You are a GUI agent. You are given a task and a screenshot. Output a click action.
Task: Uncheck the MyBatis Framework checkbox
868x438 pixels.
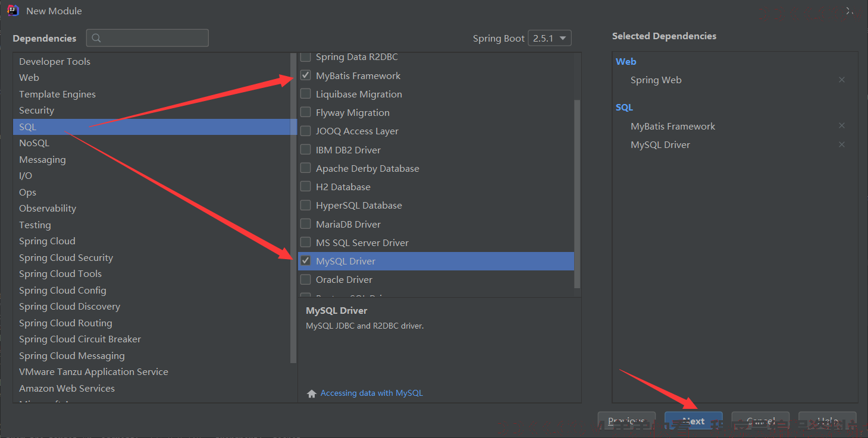point(306,75)
